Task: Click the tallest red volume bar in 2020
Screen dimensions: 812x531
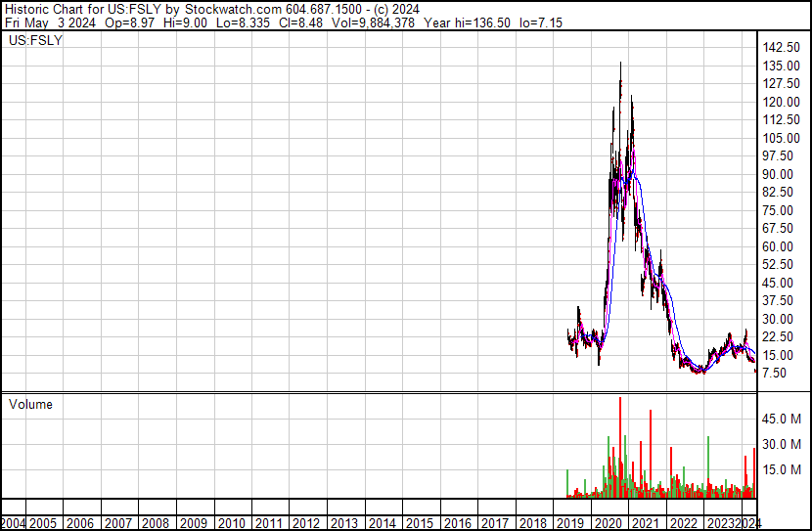Action: (620, 448)
